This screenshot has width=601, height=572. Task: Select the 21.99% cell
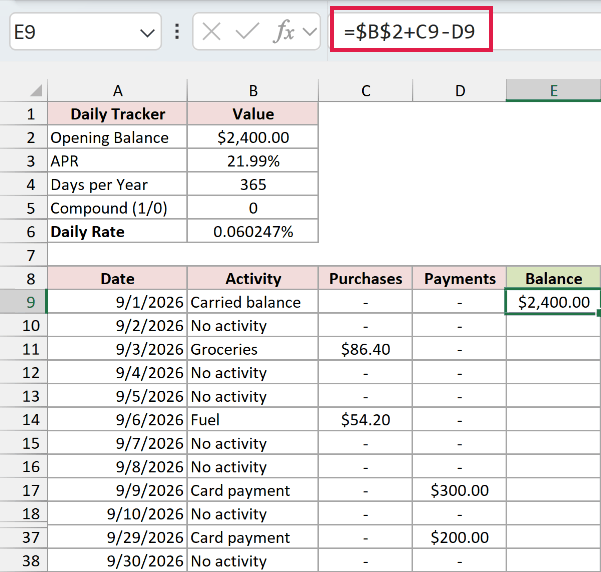[253, 161]
